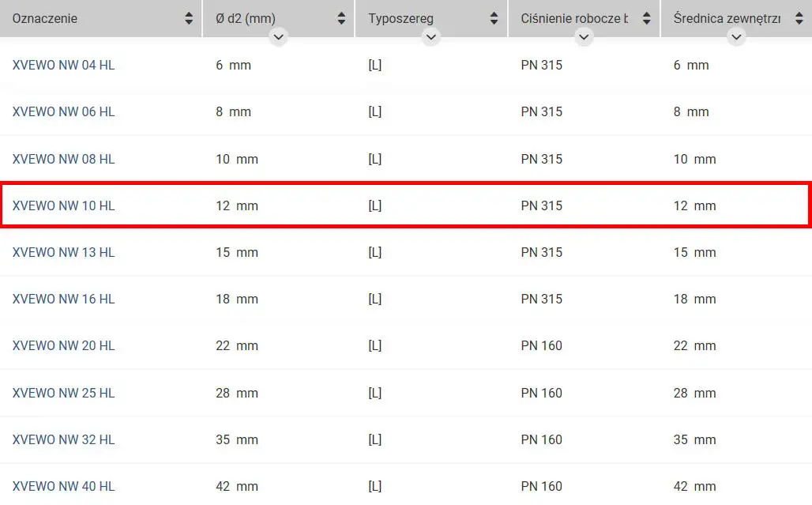Select the XVEWO NW 08 HL link
812x505 pixels.
point(63,159)
